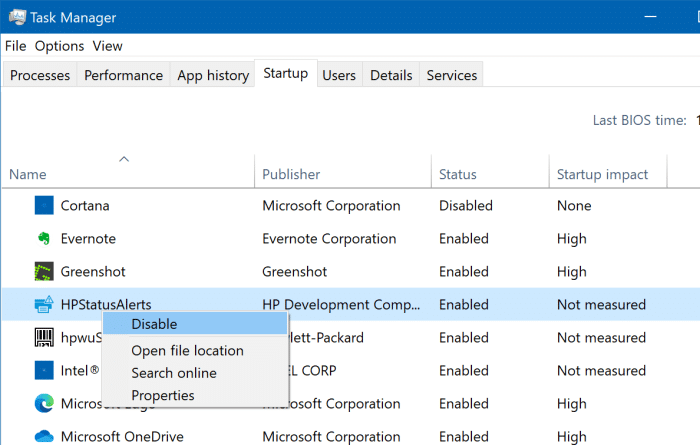Click the HPStatusAlerts printer icon
The image size is (700, 445).
44,304
